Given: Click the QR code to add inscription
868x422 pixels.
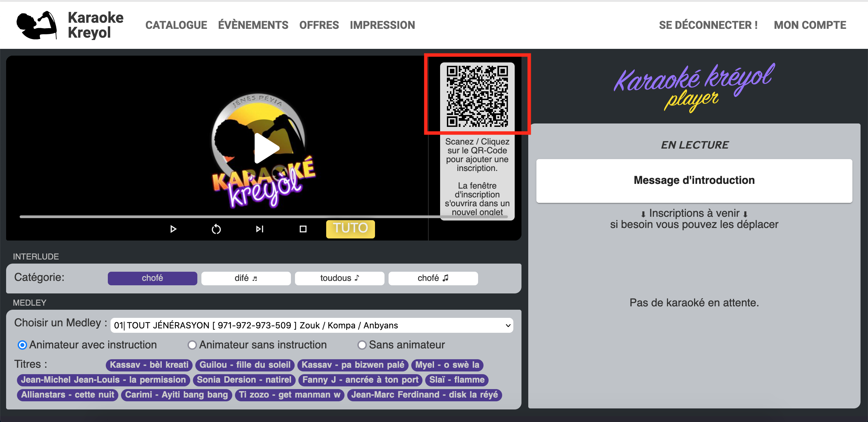Looking at the screenshot, I should click(477, 96).
